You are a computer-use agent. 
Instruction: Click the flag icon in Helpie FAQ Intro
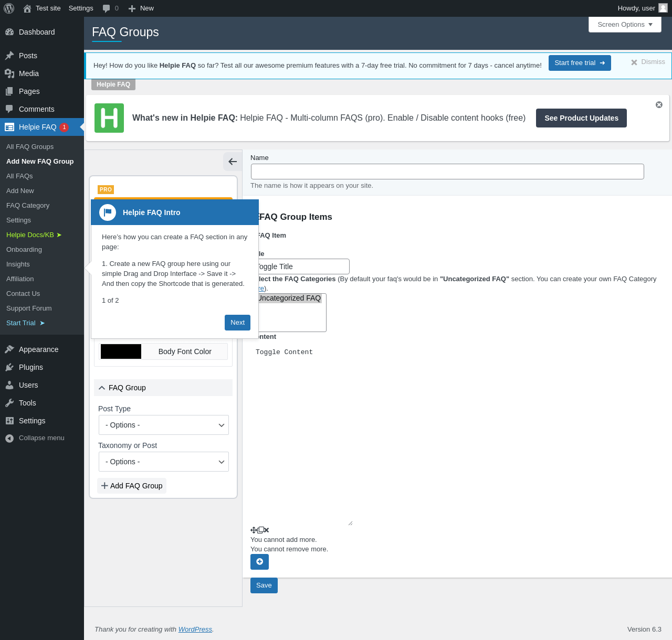(x=108, y=212)
